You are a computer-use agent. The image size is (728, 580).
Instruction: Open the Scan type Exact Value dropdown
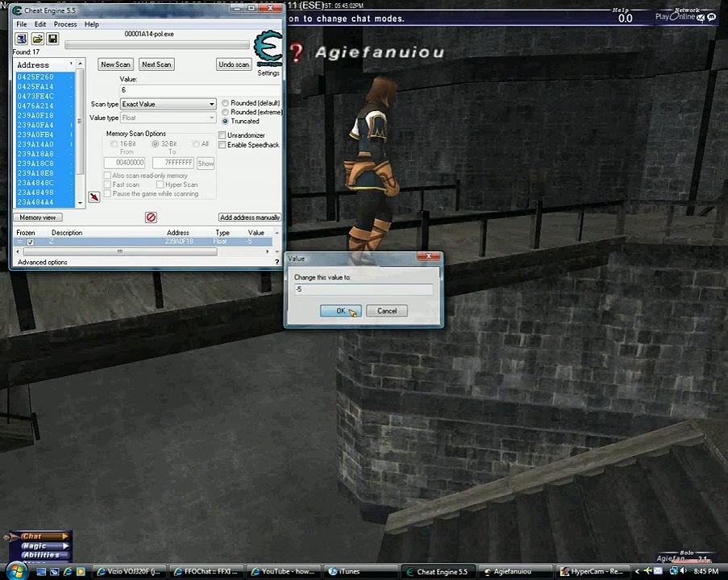tap(168, 104)
